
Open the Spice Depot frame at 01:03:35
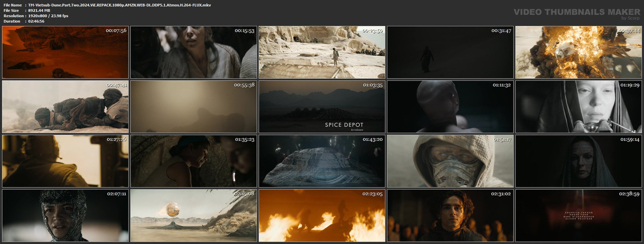click(x=322, y=107)
